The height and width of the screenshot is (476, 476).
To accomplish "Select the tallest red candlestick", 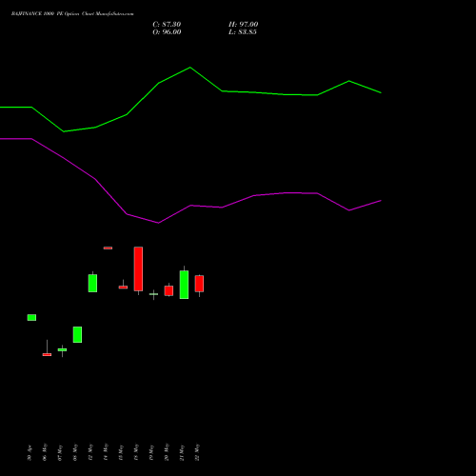I will (x=138, y=268).
